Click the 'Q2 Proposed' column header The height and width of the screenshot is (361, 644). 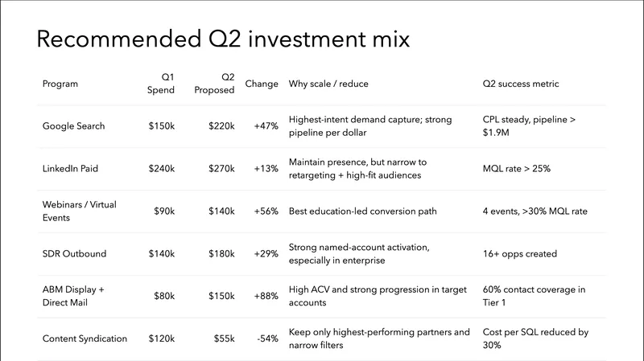(x=214, y=84)
